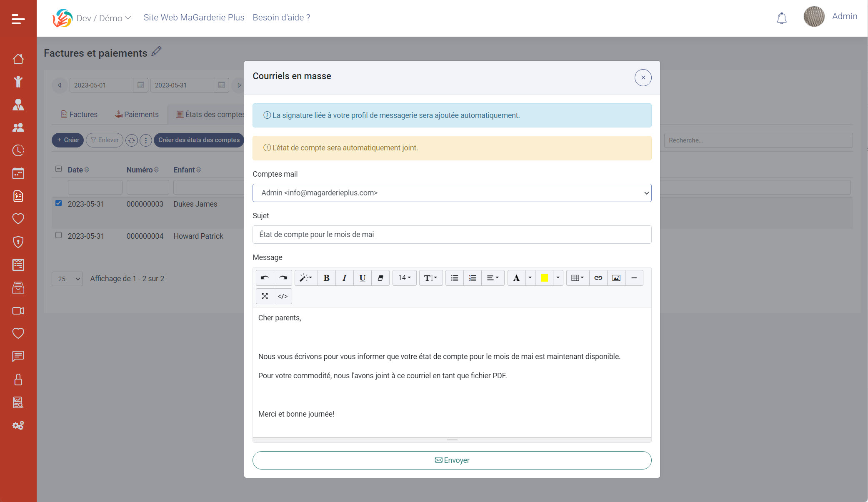
Task: Switch to the Factures tab
Action: coord(79,115)
